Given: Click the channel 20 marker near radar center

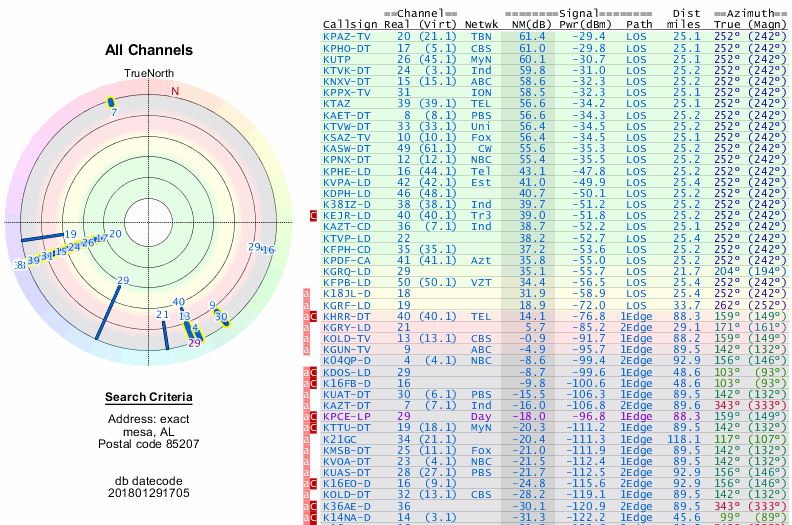Looking at the screenshot, I should pyautogui.click(x=116, y=234).
